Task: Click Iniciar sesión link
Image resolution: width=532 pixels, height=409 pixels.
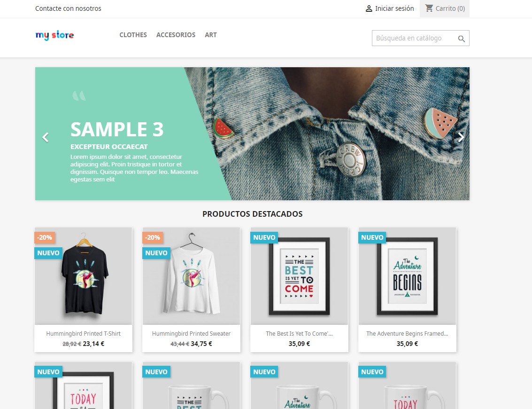Action: tap(394, 8)
